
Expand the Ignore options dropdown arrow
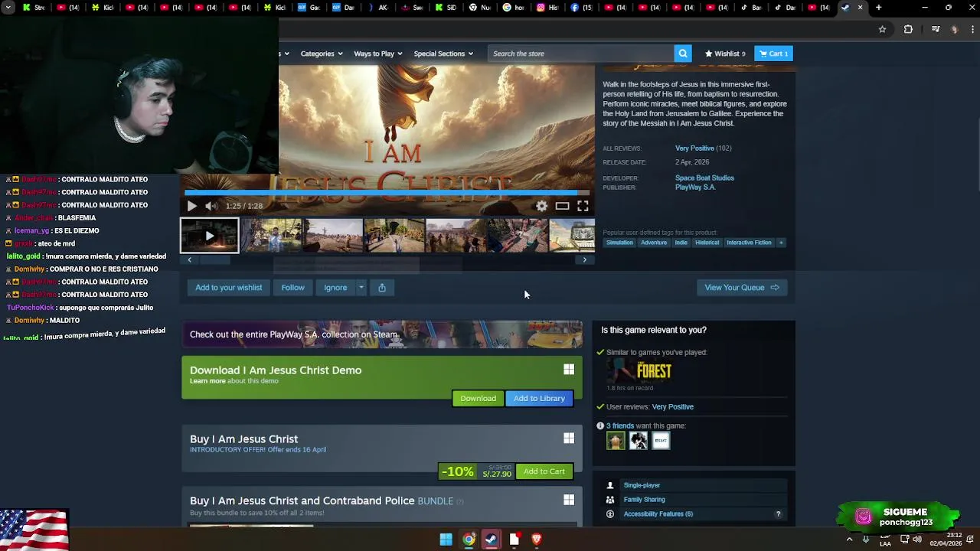click(x=361, y=288)
